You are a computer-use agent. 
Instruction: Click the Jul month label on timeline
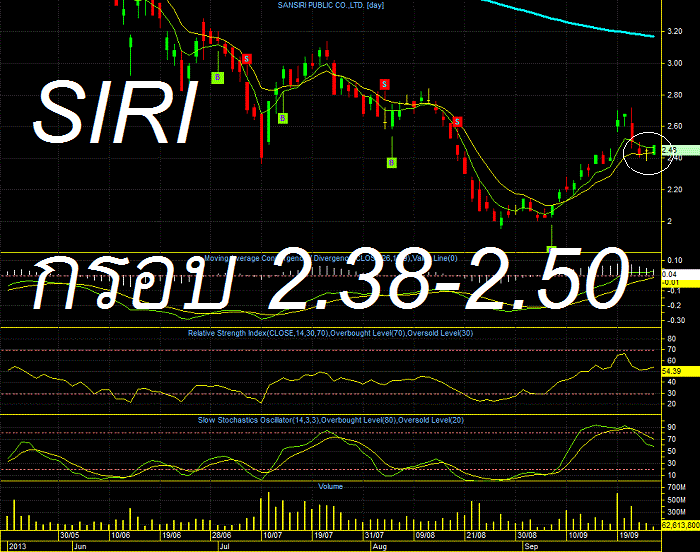coord(225,546)
